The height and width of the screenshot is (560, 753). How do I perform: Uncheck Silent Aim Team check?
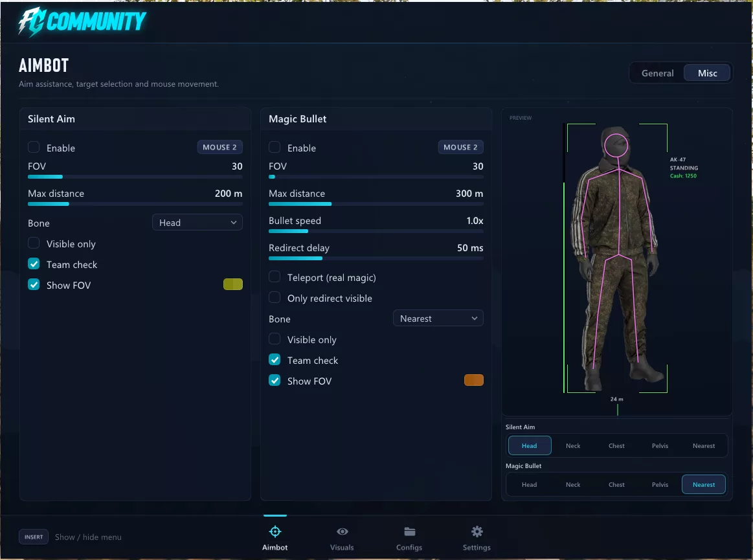coord(34,263)
